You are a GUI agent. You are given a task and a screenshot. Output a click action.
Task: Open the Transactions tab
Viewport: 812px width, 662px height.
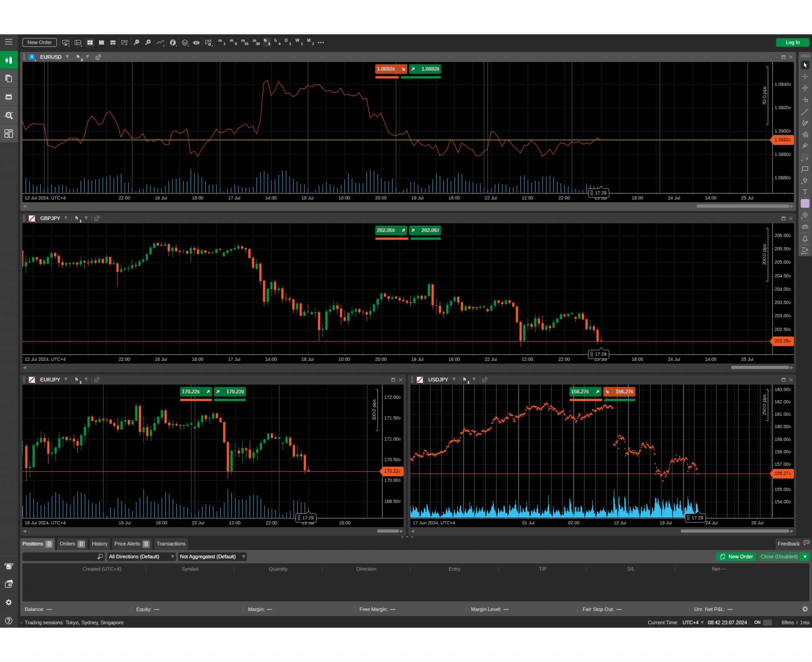click(171, 544)
